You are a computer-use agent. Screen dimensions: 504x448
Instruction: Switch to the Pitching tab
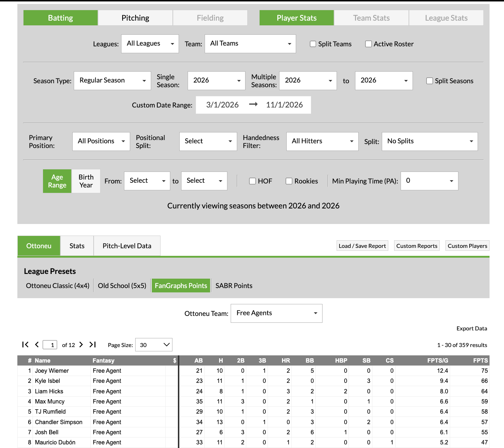pos(135,18)
